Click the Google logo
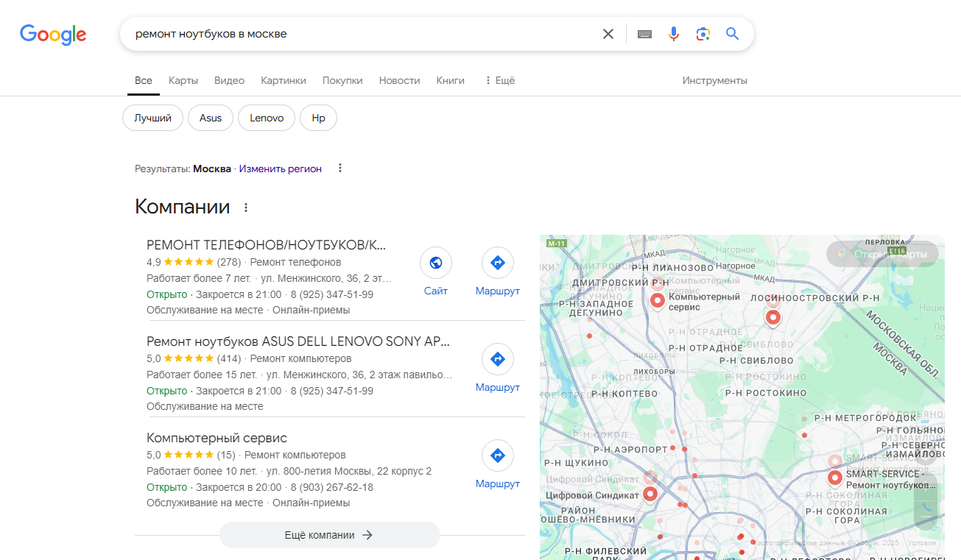 pyautogui.click(x=53, y=34)
